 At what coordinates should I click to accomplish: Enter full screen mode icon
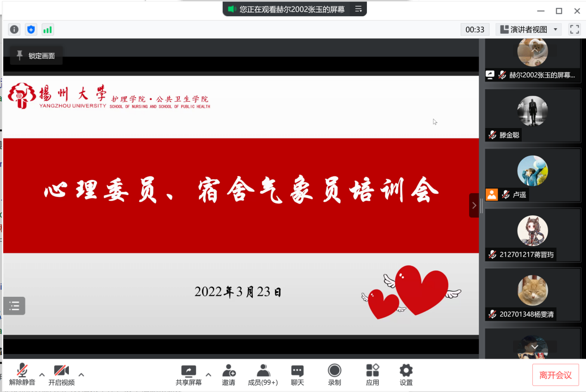click(574, 30)
